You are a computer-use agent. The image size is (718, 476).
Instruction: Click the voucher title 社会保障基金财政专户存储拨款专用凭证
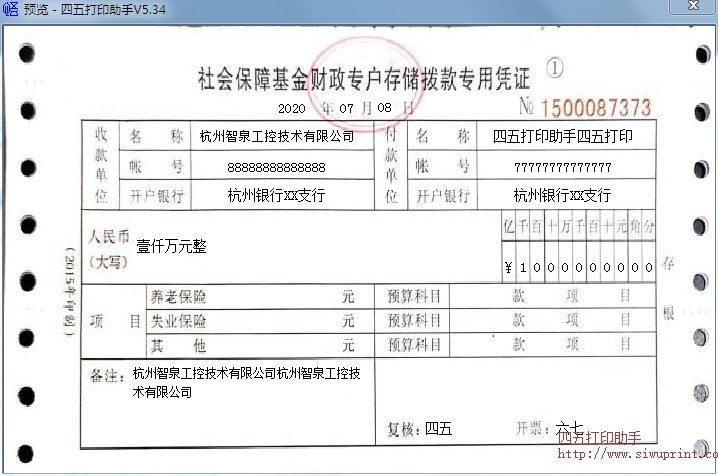[x=362, y=78]
